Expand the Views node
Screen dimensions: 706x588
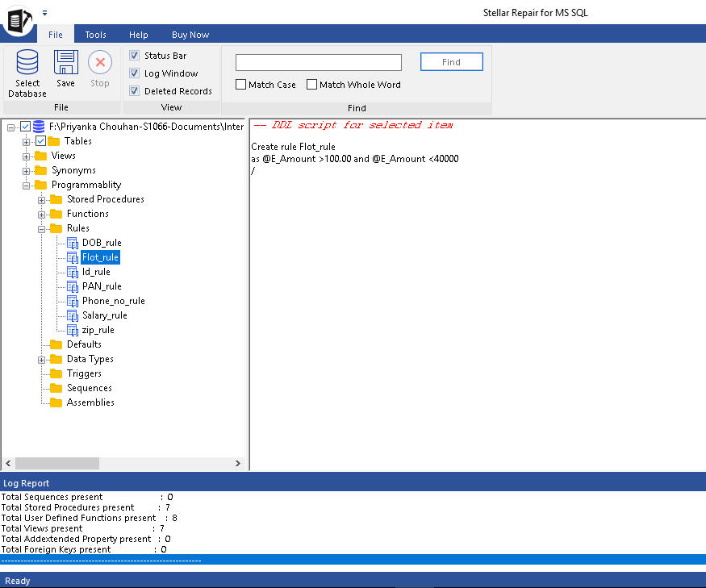26,156
